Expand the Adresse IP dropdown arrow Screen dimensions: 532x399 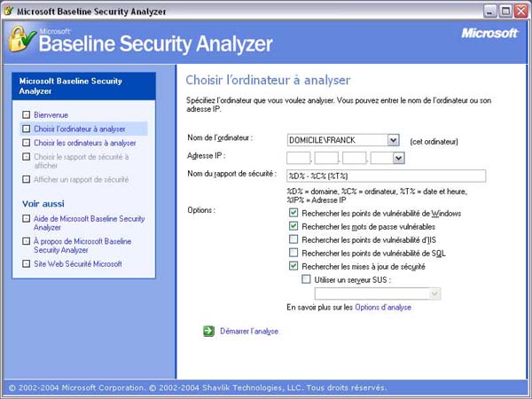pyautogui.click(x=399, y=158)
